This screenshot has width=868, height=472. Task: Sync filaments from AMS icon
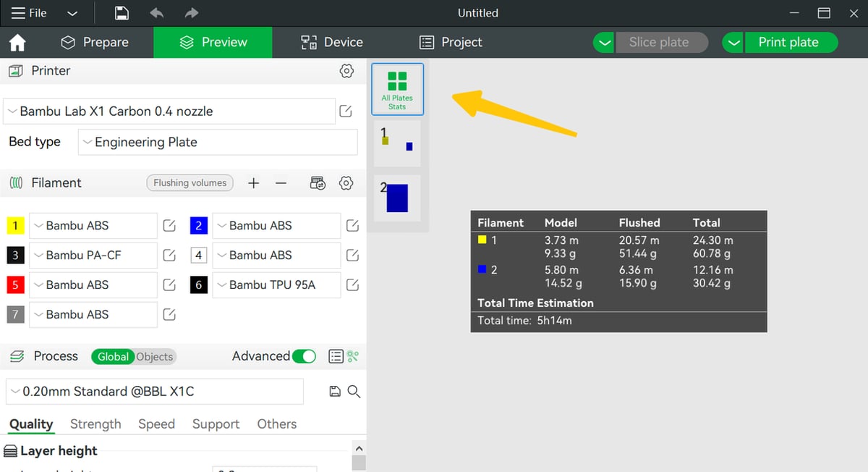tap(318, 183)
